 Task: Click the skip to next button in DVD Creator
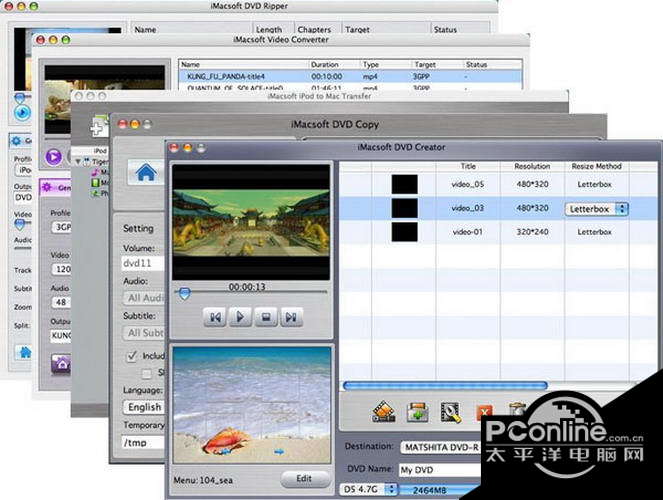291,317
